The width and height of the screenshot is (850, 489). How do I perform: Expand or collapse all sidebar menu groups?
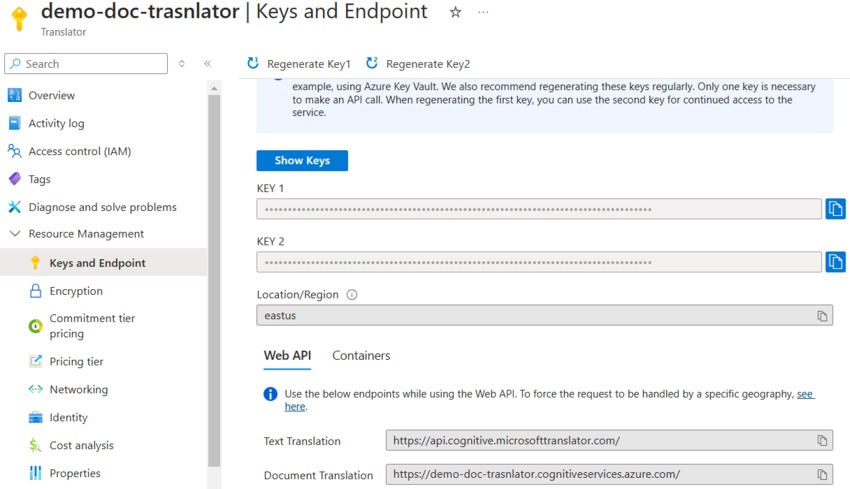[182, 64]
